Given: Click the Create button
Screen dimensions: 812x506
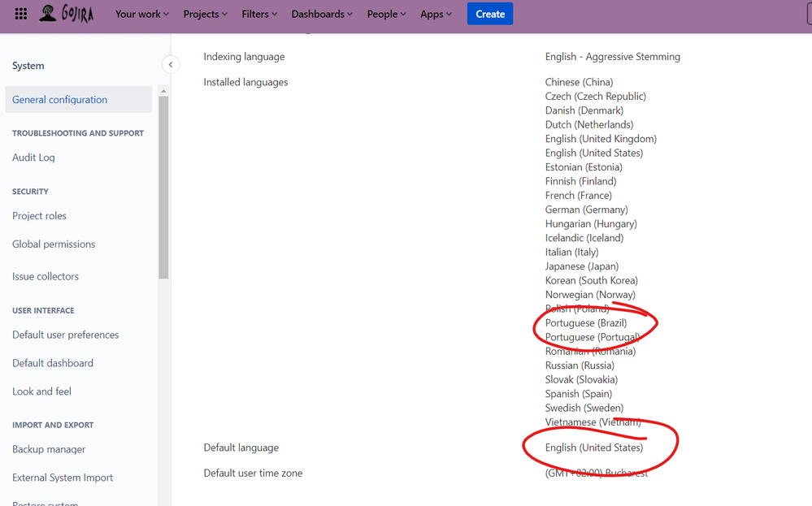Looking at the screenshot, I should tap(489, 14).
